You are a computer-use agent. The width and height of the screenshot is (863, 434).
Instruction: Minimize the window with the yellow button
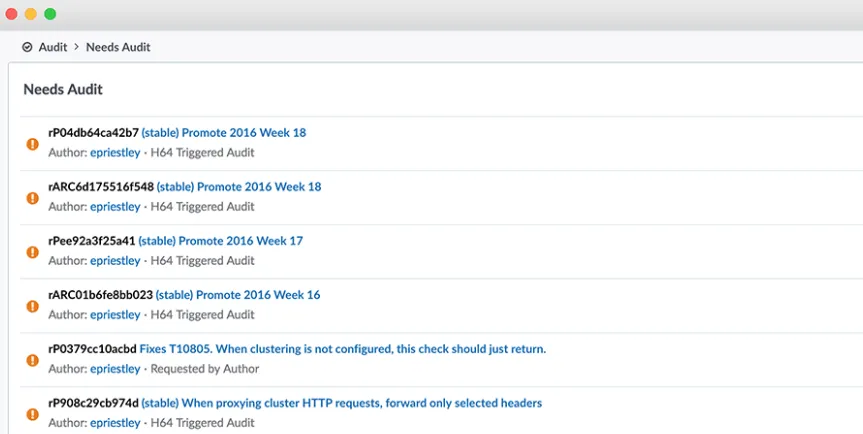pyautogui.click(x=31, y=14)
